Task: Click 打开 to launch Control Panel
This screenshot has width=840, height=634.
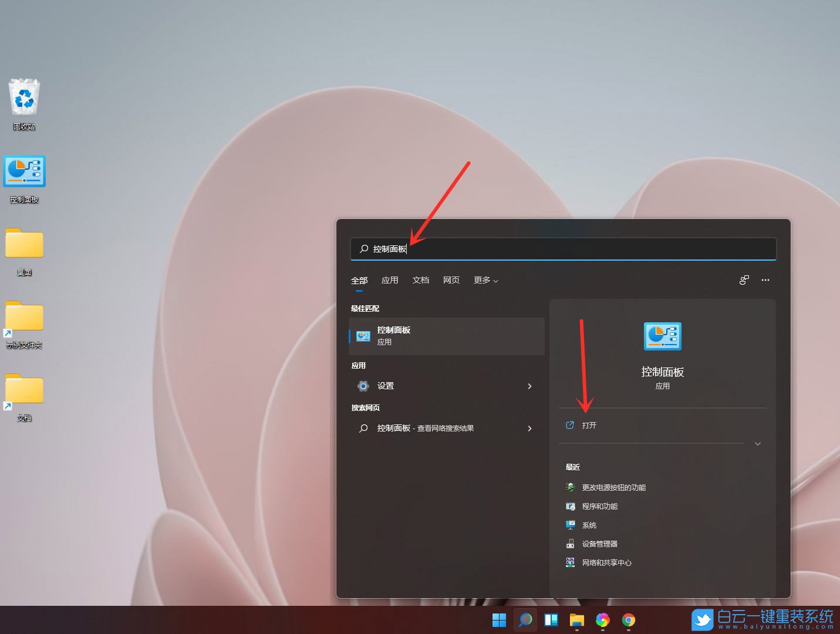Action: pyautogui.click(x=589, y=425)
